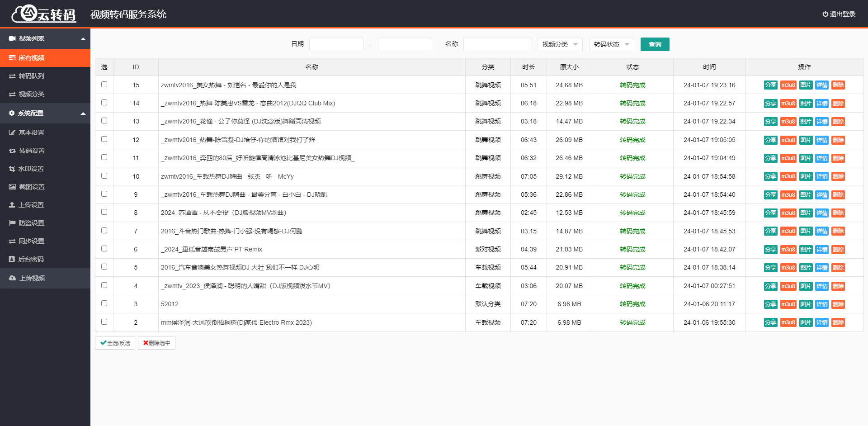Click 删除 for video 52012

838,304
